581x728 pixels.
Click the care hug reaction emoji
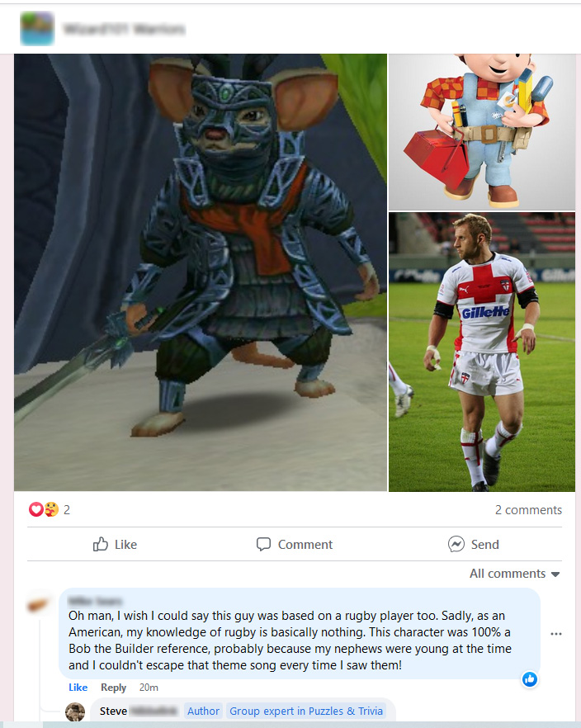[51, 510]
